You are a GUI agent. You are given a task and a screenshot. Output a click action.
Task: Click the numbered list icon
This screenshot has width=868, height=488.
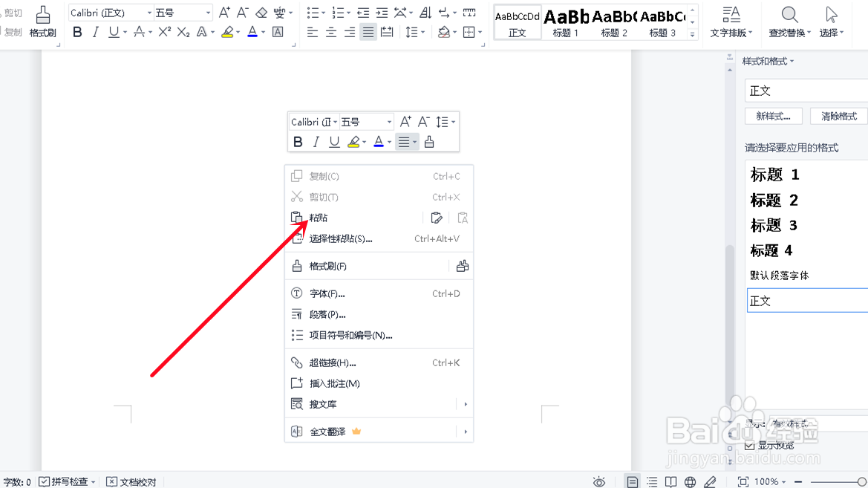pos(338,12)
